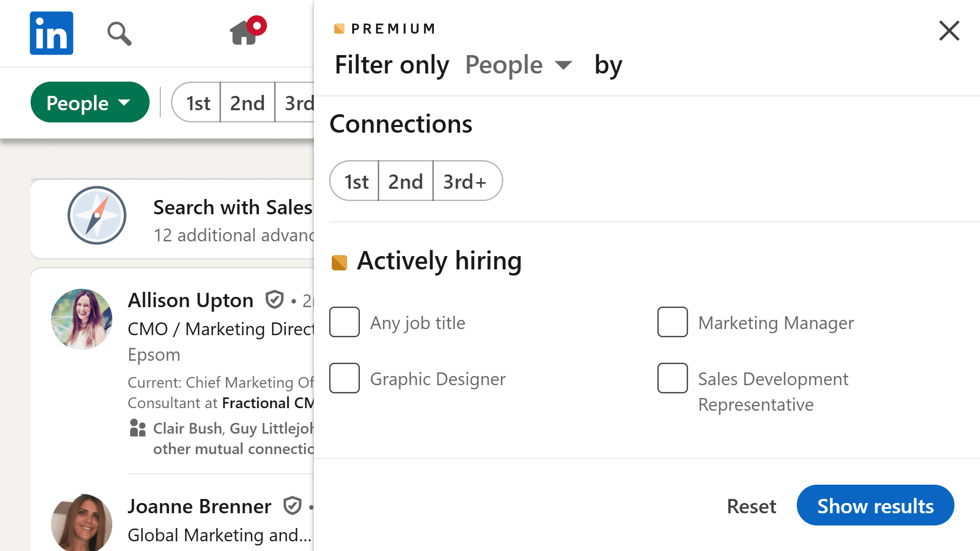Screen dimensions: 980x551
Task: Click the Sales Navigator compass icon
Action: click(x=96, y=215)
